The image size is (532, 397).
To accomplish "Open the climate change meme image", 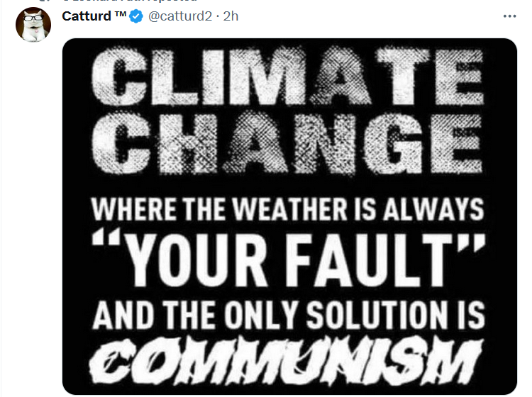I will tap(289, 216).
